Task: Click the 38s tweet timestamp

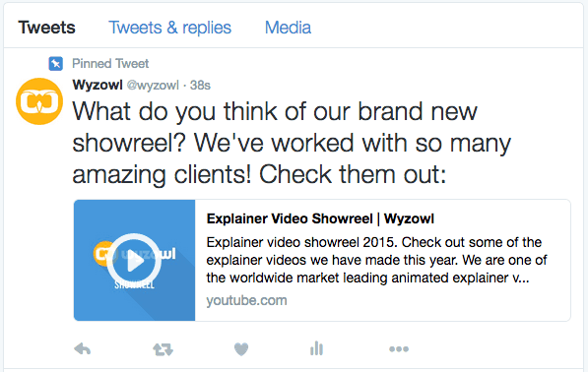Action: tap(200, 86)
